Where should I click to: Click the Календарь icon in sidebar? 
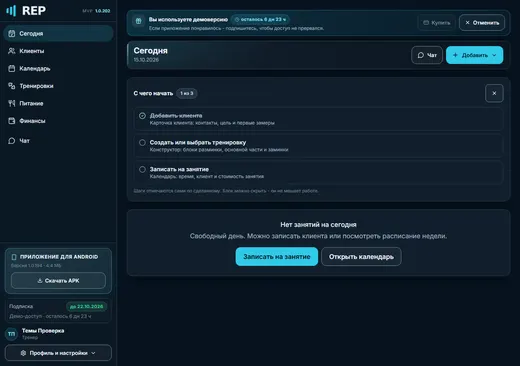coord(12,68)
